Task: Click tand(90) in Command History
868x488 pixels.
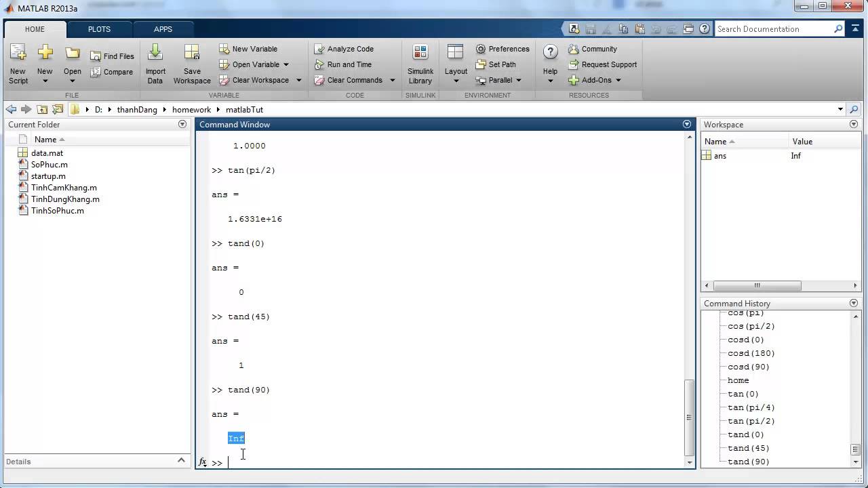Action: [x=749, y=462]
